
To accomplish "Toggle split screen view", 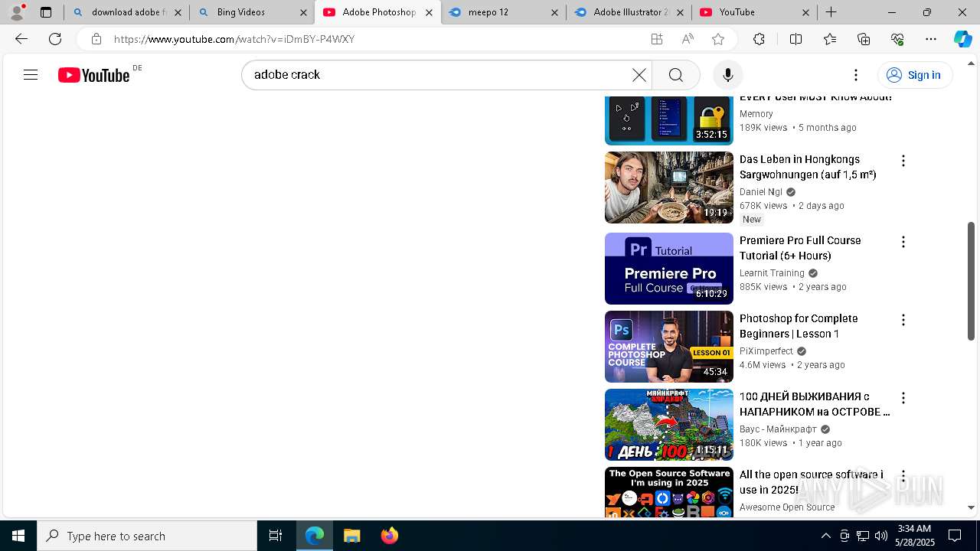I will pyautogui.click(x=795, y=39).
